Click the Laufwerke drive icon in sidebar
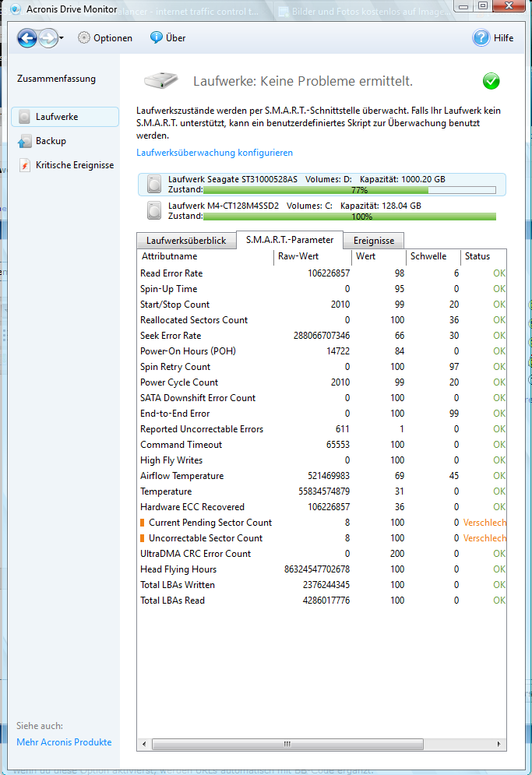This screenshot has height=775, width=532. point(24,117)
